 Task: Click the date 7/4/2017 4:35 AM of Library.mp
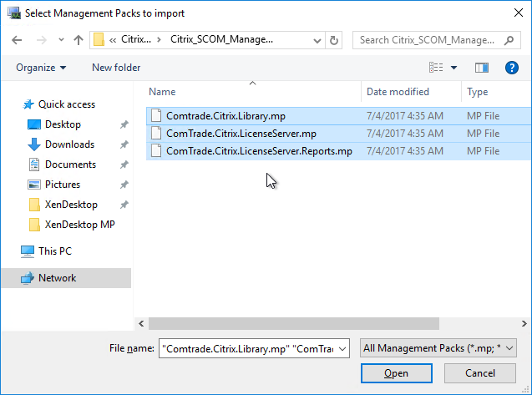[x=405, y=116]
